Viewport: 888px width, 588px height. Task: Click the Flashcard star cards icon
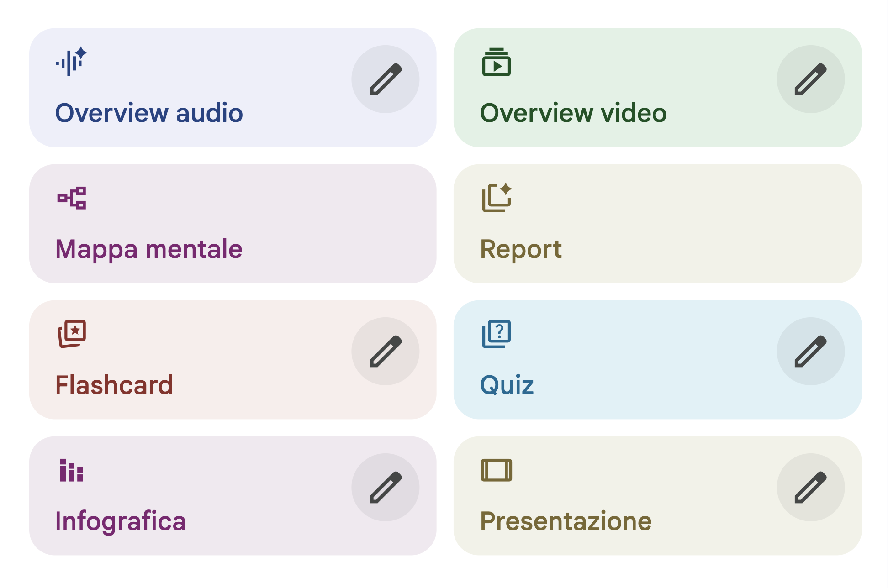tap(72, 334)
